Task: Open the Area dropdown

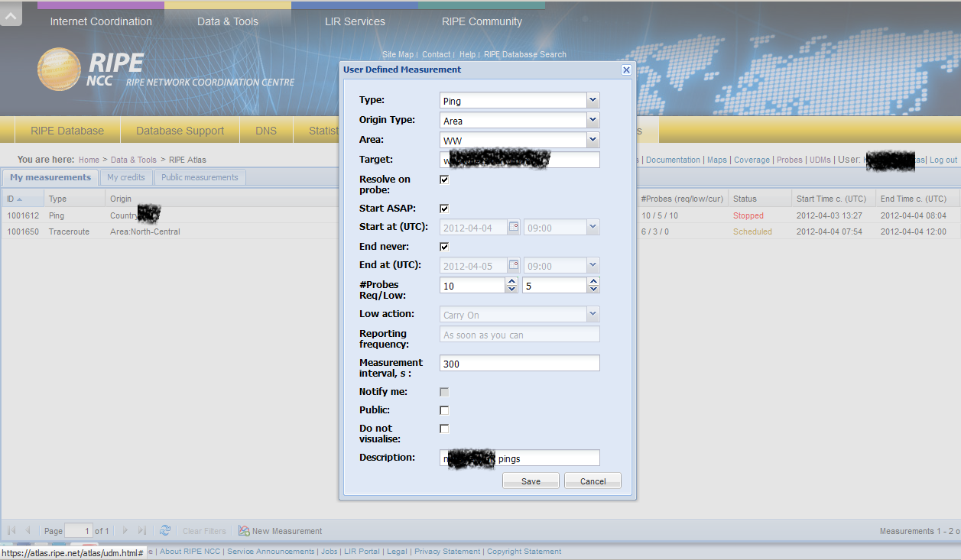Action: (x=593, y=140)
